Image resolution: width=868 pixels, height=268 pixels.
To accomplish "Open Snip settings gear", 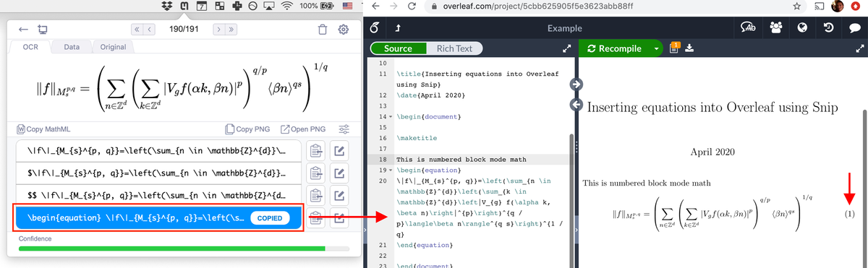I will pyautogui.click(x=344, y=30).
